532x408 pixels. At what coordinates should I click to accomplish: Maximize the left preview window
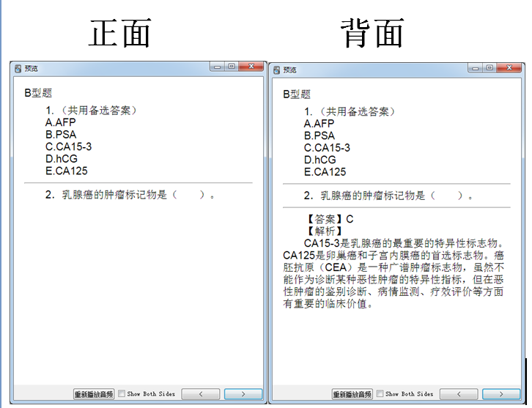(232, 67)
